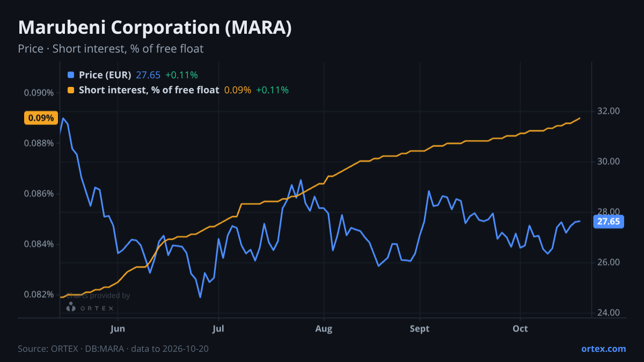This screenshot has width=644, height=362.
Task: Click the Oct x-axis label
Action: (520, 328)
